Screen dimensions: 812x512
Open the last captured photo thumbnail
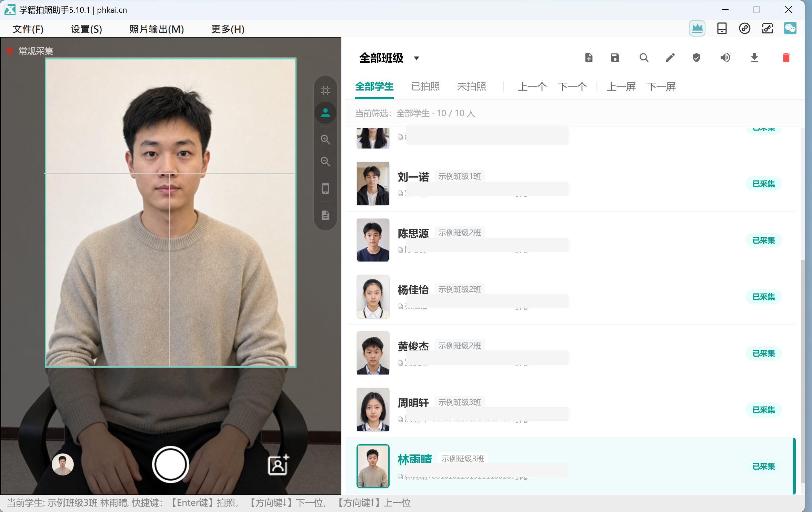63,464
